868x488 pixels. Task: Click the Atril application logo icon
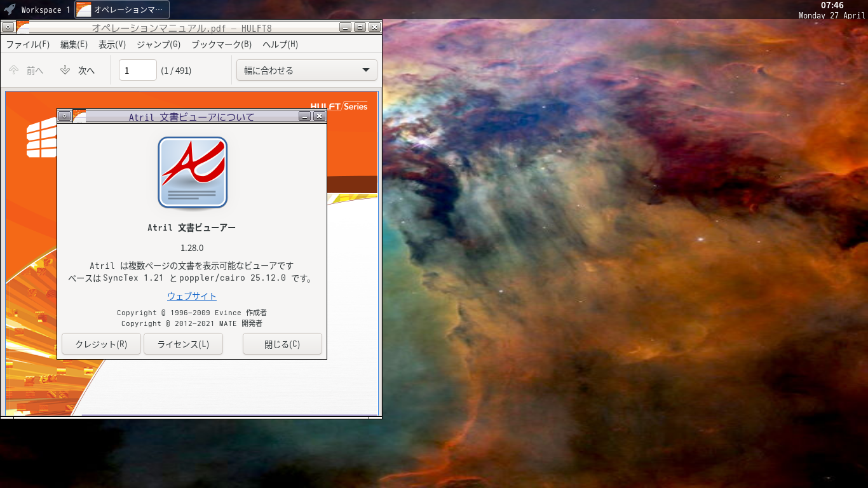click(193, 173)
